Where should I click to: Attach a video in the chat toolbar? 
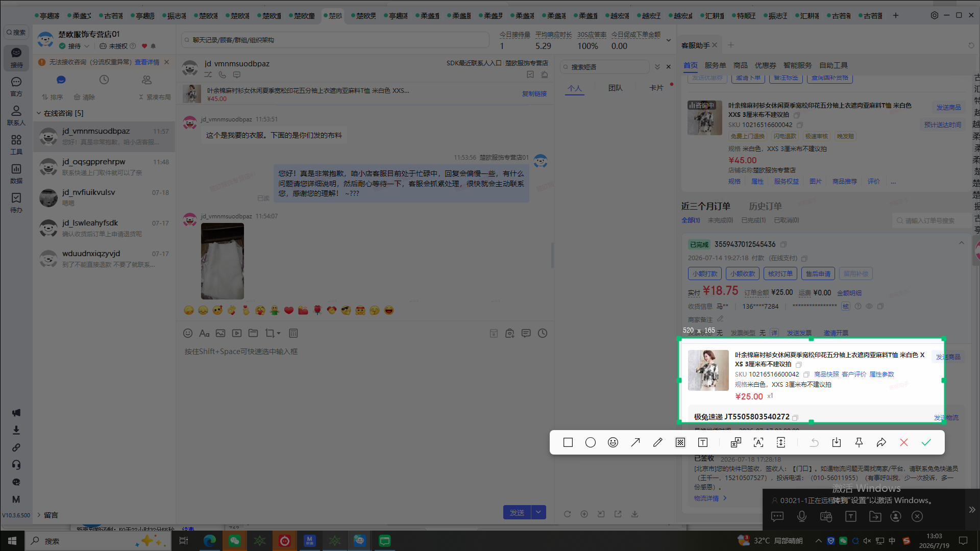[x=237, y=333]
